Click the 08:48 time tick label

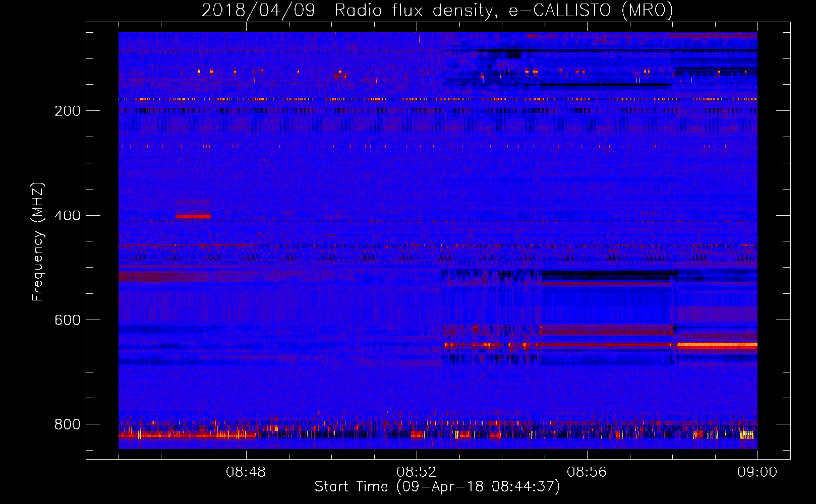246,472
